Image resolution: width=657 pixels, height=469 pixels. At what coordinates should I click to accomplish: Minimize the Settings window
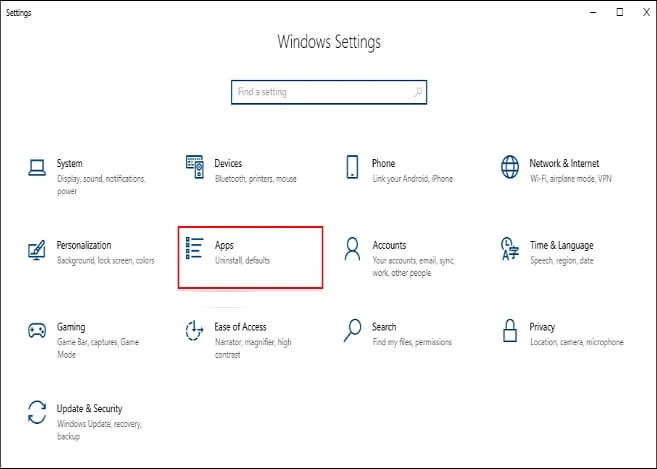pyautogui.click(x=593, y=13)
